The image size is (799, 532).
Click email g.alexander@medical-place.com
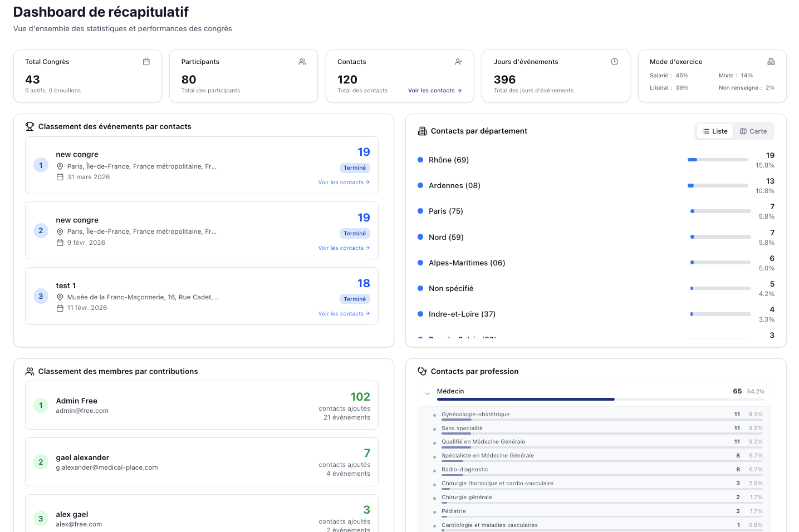(107, 467)
